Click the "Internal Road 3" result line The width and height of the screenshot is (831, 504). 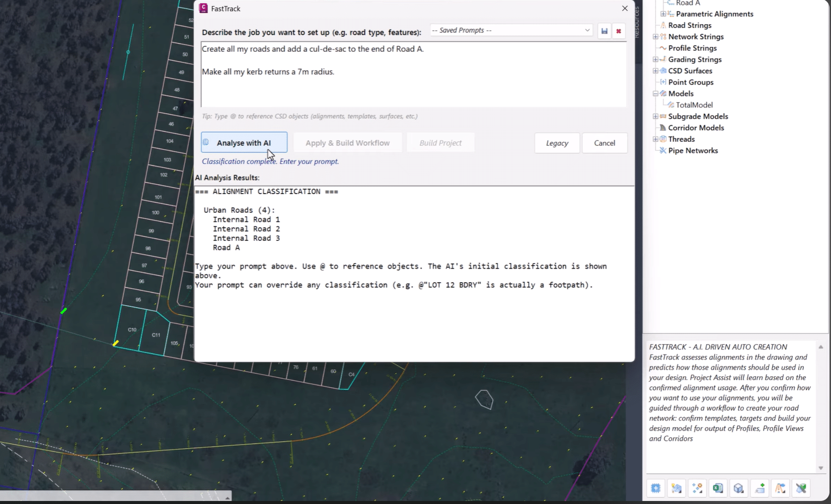tap(246, 238)
